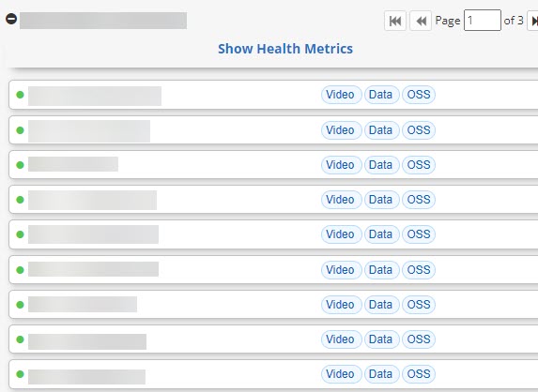Go to the previous page

tap(421, 21)
